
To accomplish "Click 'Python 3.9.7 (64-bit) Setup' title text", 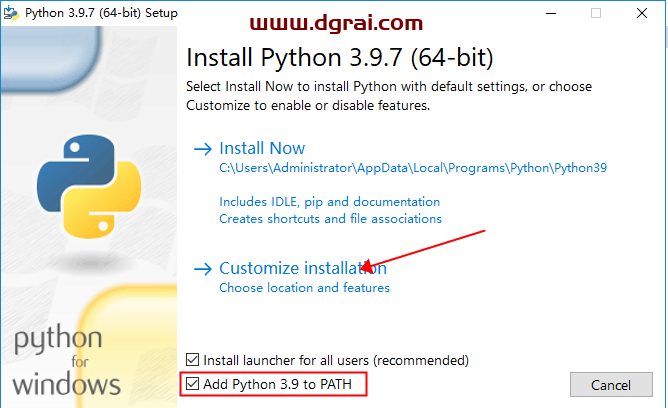I will [101, 13].
